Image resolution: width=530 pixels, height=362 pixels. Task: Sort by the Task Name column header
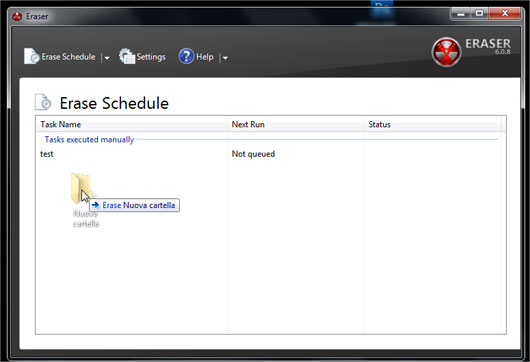point(132,124)
